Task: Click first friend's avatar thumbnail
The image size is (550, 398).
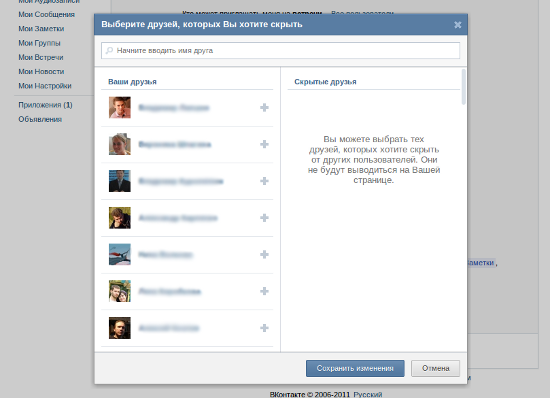Action: click(x=120, y=107)
